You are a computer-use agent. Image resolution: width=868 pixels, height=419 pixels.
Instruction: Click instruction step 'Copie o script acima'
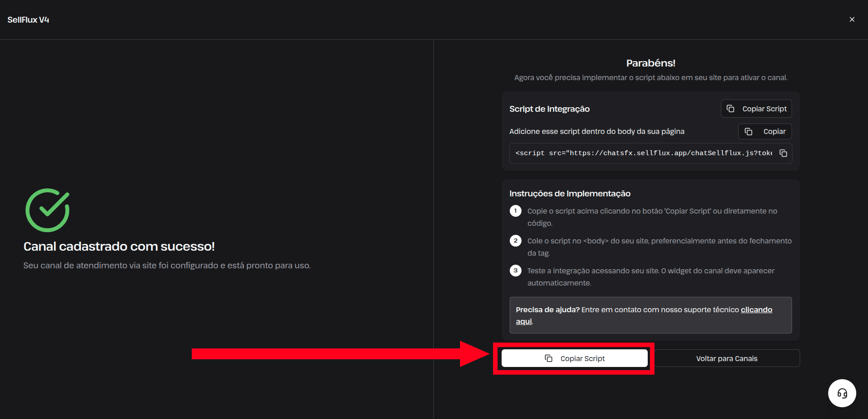point(652,217)
